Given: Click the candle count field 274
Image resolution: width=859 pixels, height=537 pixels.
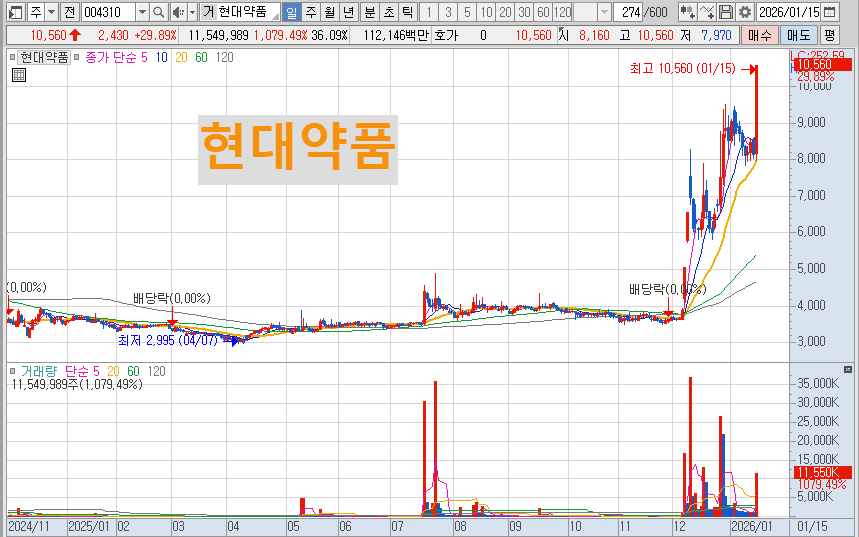Looking at the screenshot, I should (x=629, y=12).
